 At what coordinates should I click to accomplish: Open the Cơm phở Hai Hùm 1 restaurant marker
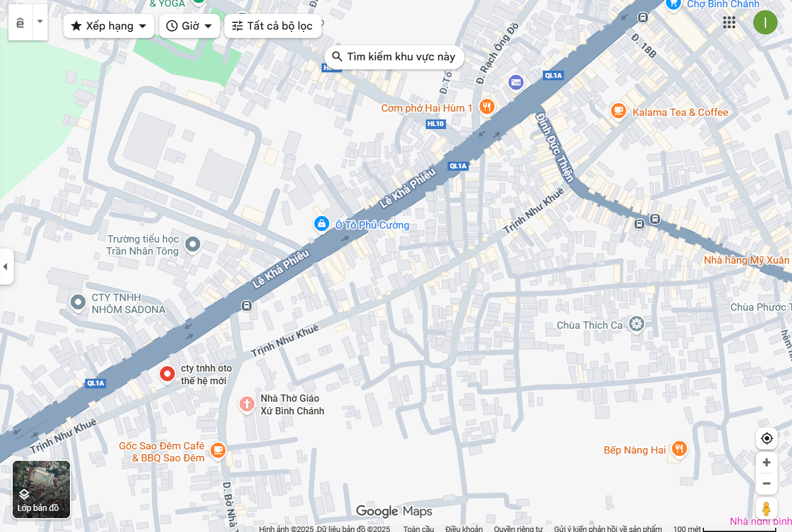pos(487,107)
